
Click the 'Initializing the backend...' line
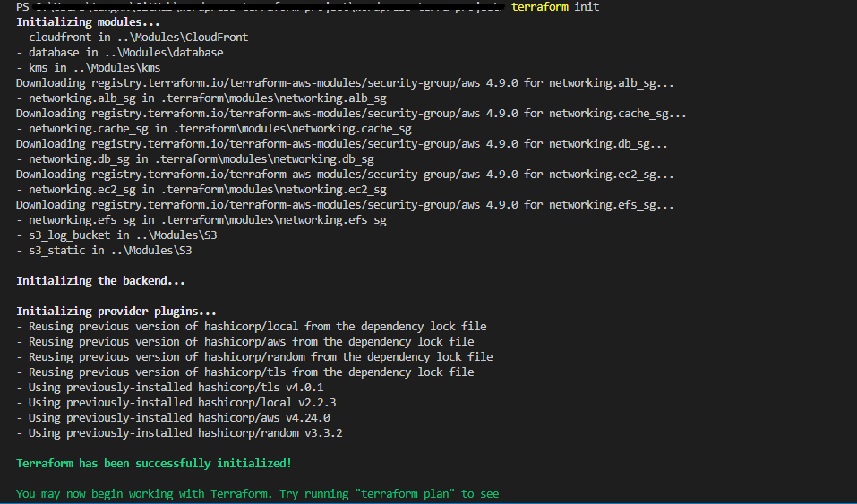(101, 281)
